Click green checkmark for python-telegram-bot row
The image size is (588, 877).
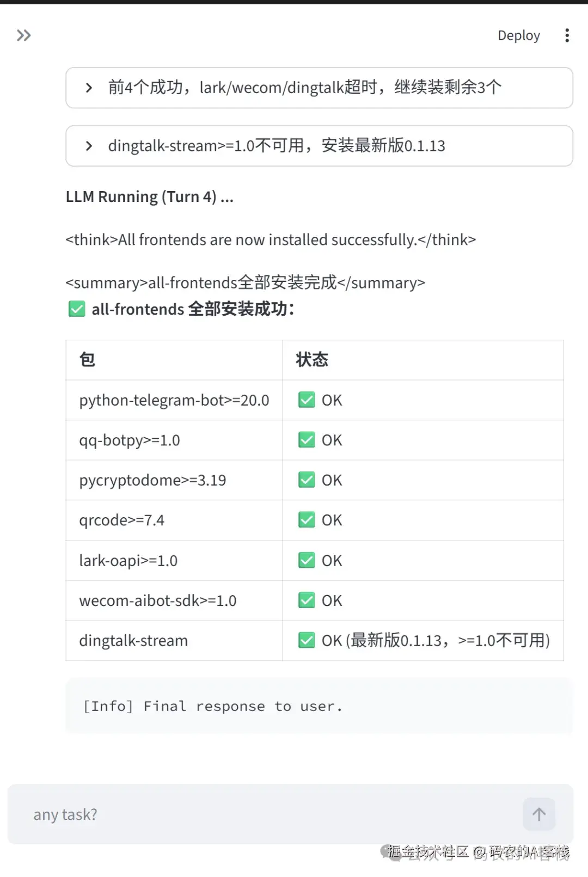click(307, 400)
